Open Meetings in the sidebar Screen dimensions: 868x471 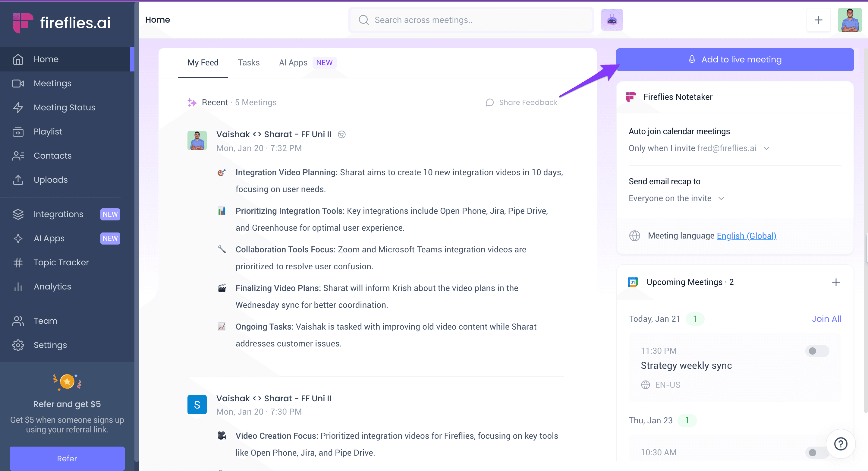67,83
